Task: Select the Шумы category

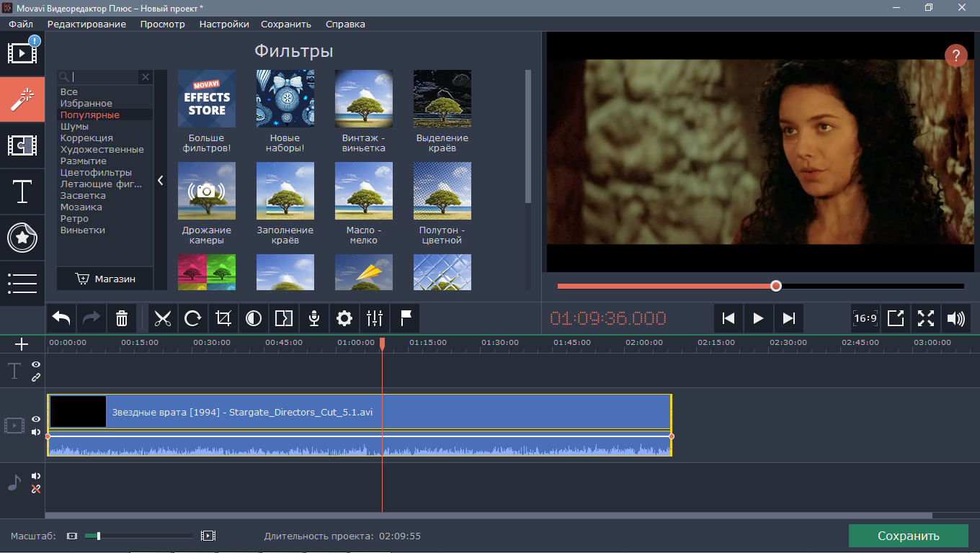Action: coord(74,126)
